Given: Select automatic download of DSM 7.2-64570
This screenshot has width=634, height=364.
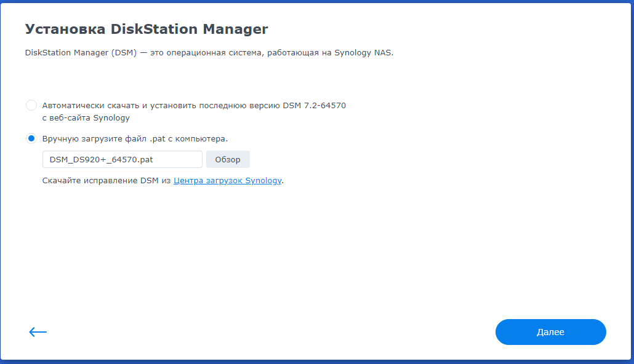Looking at the screenshot, I should tap(31, 105).
